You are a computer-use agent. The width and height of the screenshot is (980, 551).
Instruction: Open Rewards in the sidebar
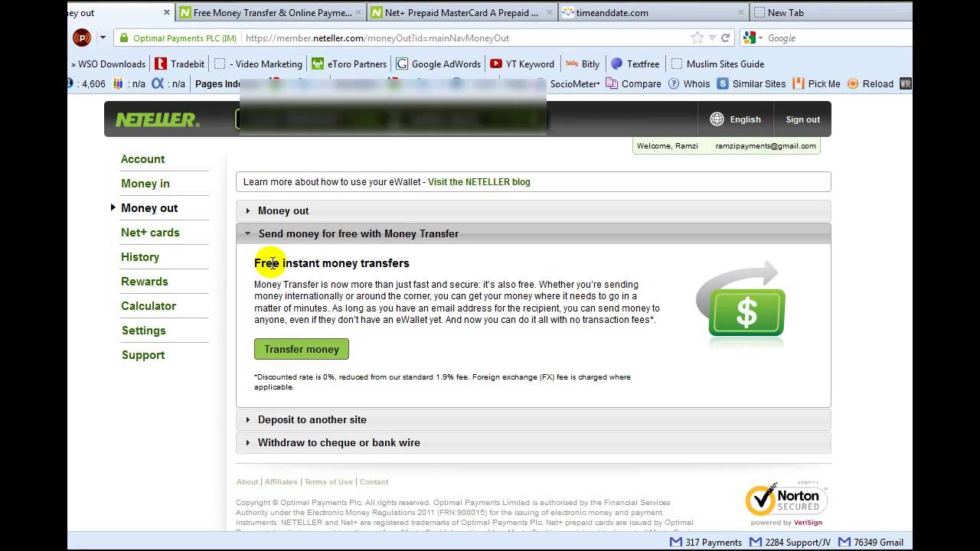tap(144, 282)
